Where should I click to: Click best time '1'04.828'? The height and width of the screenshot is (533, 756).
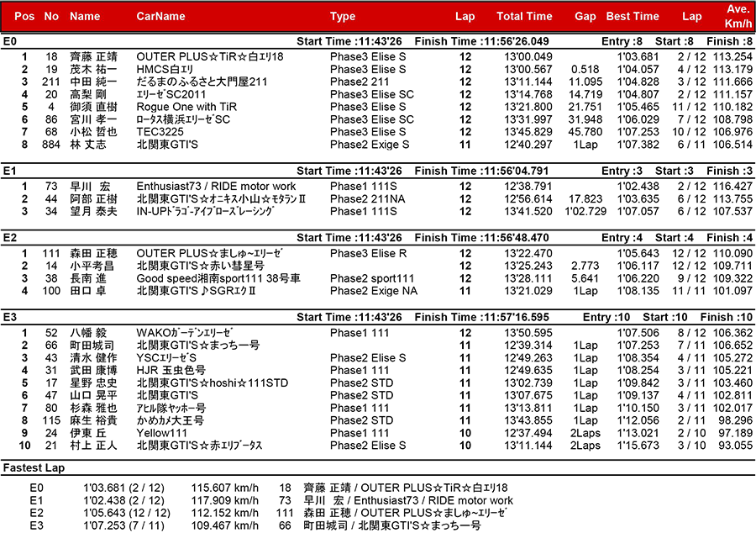click(x=638, y=82)
